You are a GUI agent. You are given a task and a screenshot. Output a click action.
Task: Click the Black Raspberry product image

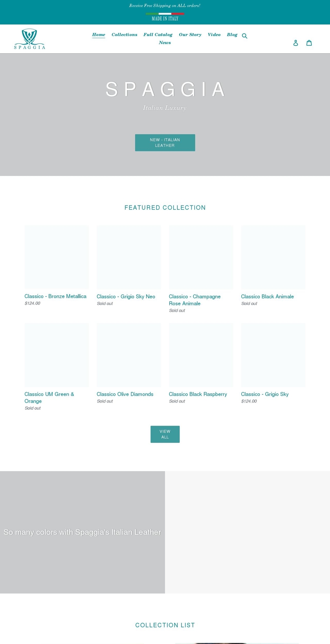pos(201,355)
